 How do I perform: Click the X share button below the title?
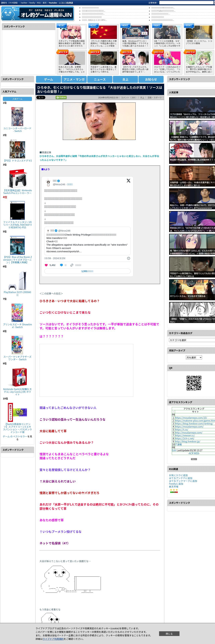point(41,97)
